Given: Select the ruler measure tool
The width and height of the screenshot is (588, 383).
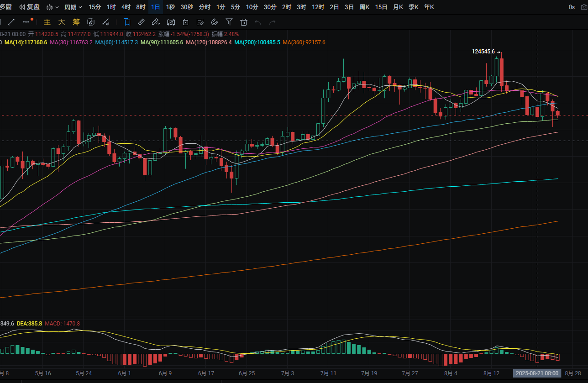Looking at the screenshot, I should pyautogui.click(x=141, y=22).
